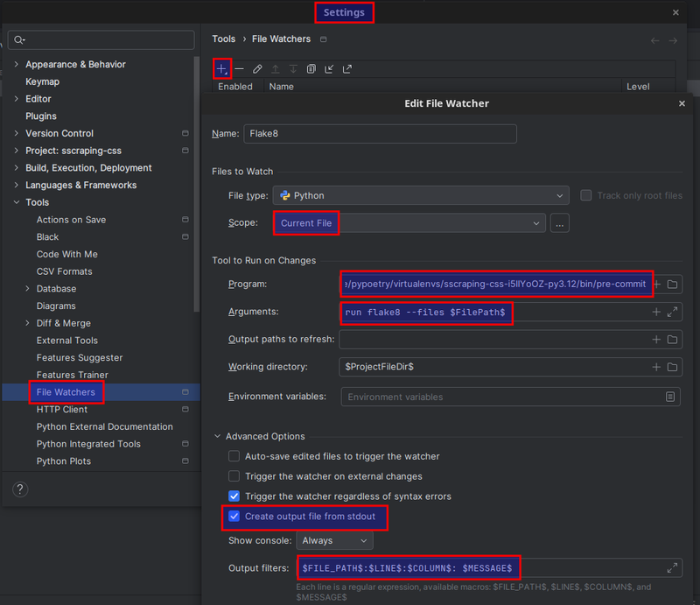The image size is (700, 605).
Task: Insert macro in Arguments field
Action: point(656,312)
